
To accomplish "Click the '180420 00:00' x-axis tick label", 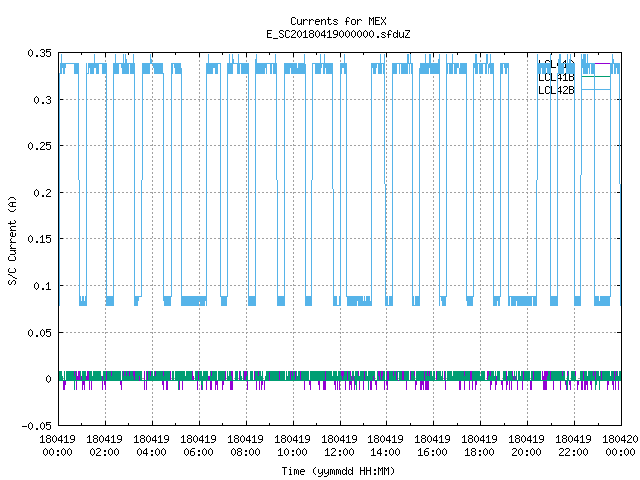I will [x=620, y=446].
